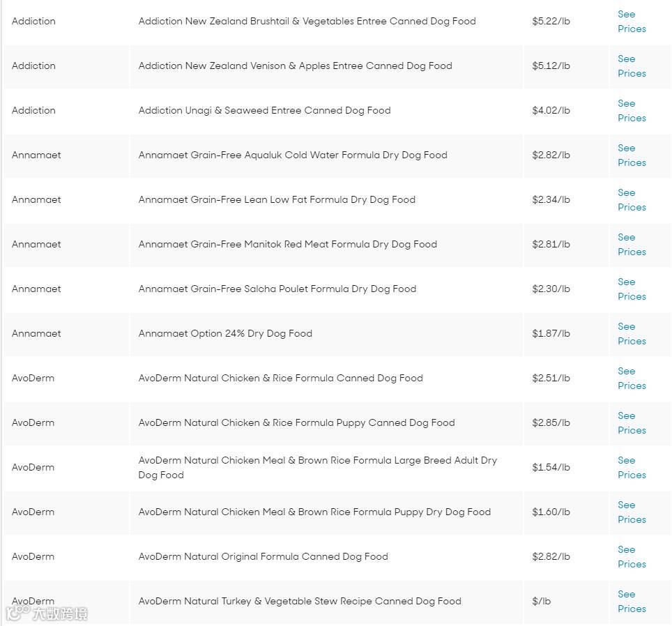Click See Prices for Annamaet Lean Low Fat
The image size is (672, 626).
point(632,199)
